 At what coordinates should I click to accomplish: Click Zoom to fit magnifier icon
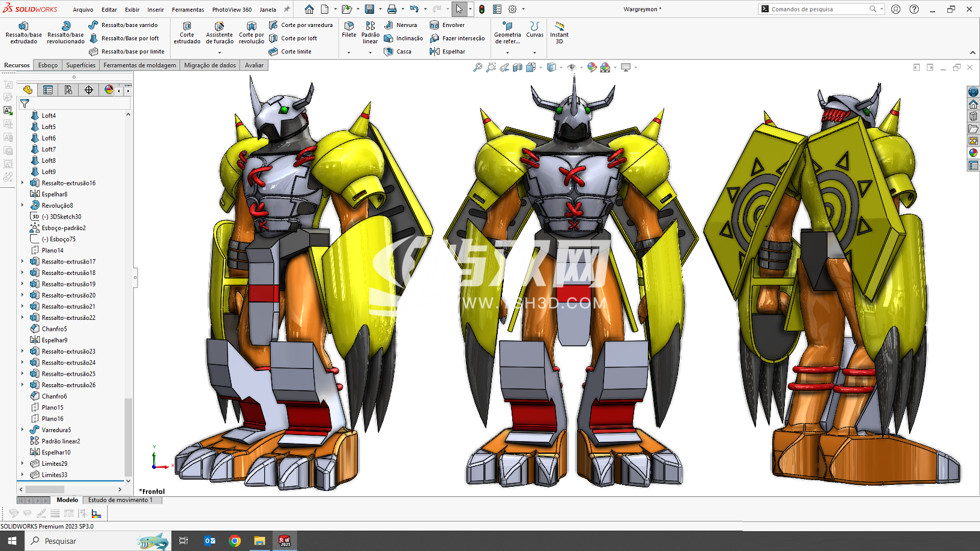click(477, 68)
